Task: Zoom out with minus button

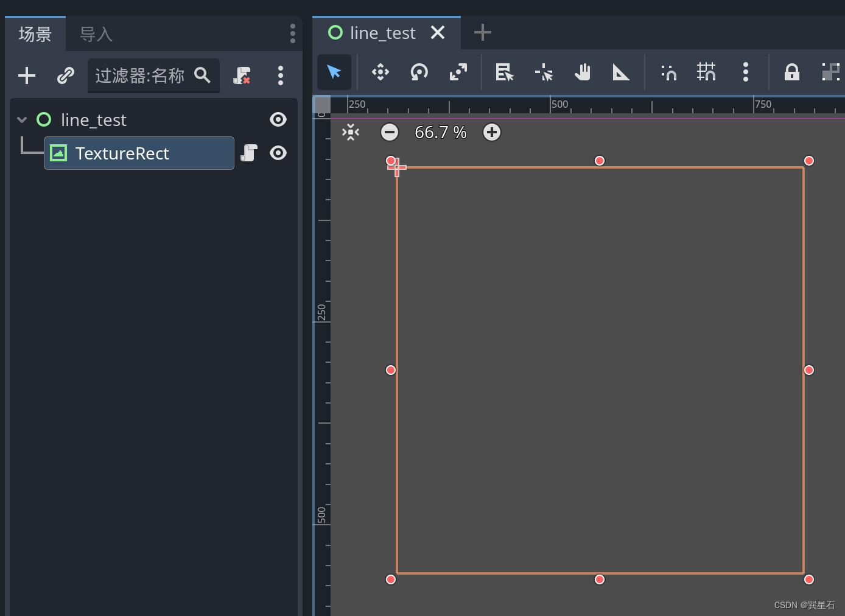Action: click(x=390, y=132)
